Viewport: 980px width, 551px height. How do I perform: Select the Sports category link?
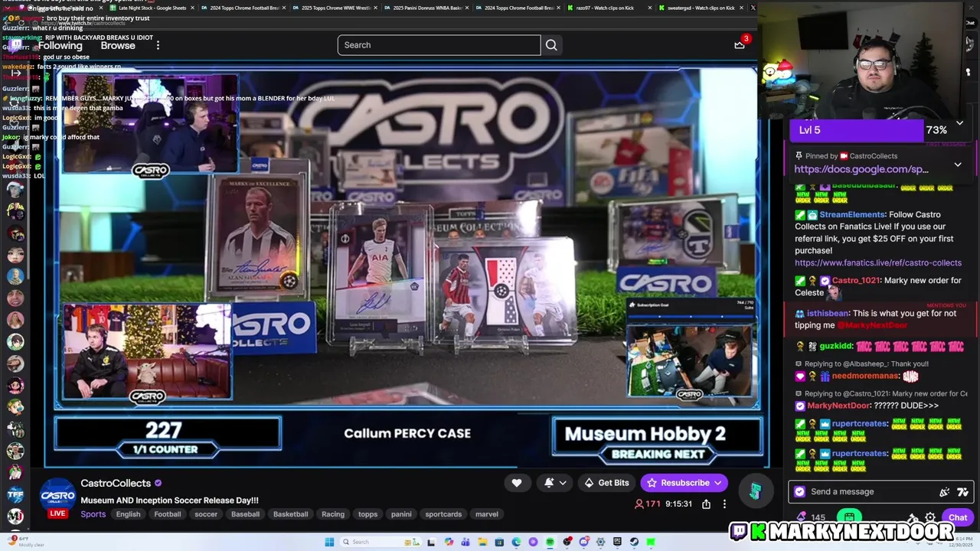click(93, 514)
